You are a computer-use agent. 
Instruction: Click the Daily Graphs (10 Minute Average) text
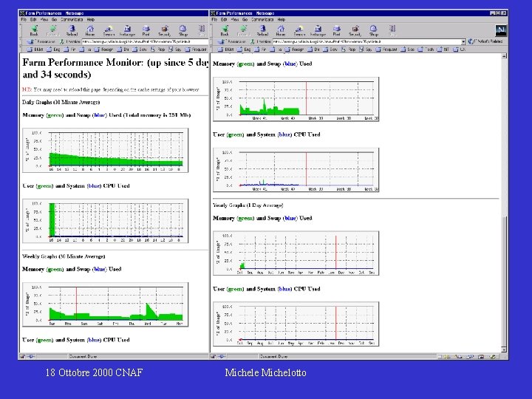click(x=61, y=102)
